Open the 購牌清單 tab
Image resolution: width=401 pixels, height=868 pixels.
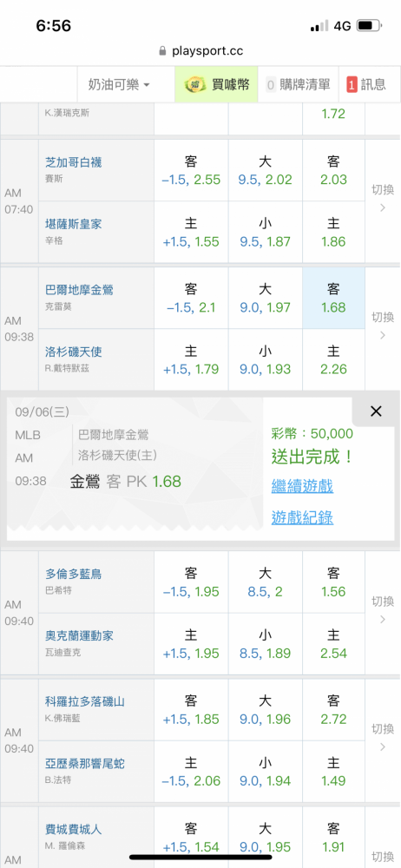click(x=298, y=85)
